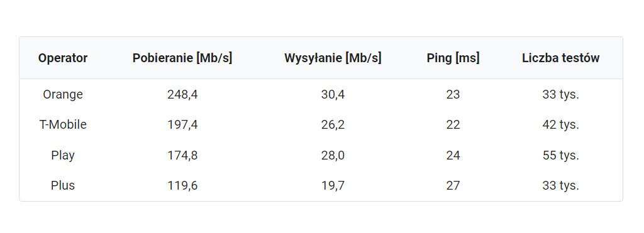Select the 42 tys. test count
Viewport: 644px width, 233px height.
560,125
